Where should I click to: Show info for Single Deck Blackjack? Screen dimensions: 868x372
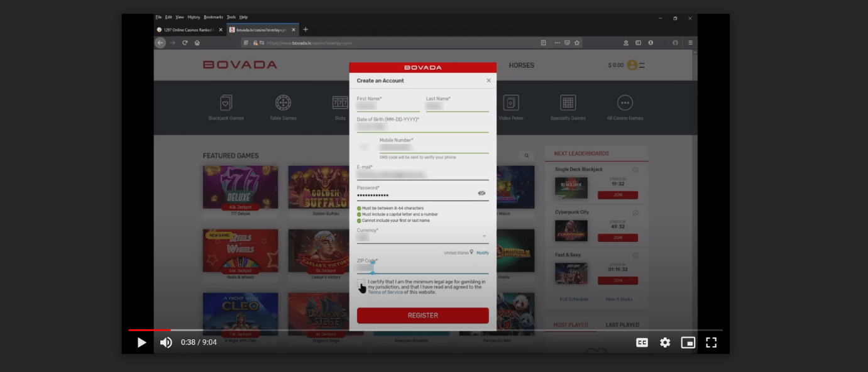tap(635, 170)
